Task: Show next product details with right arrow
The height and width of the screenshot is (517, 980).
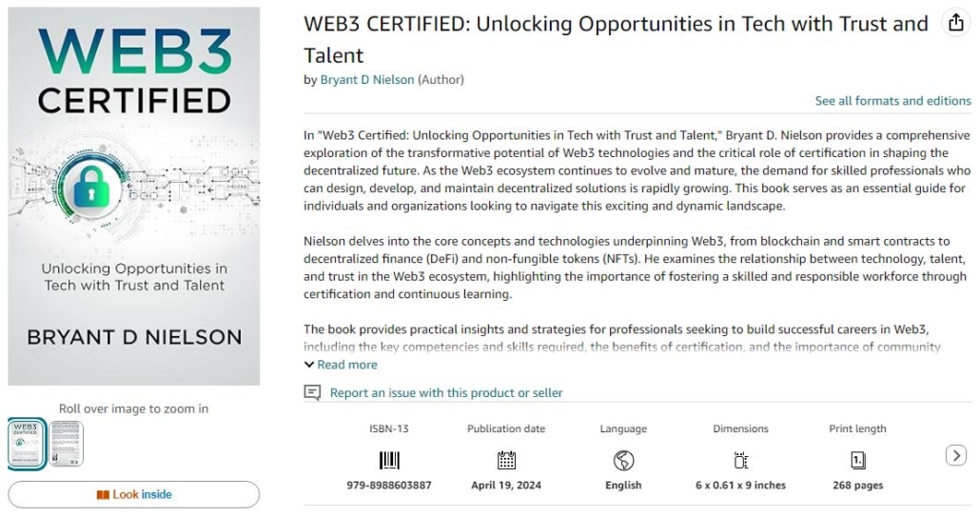Action: tap(955, 456)
